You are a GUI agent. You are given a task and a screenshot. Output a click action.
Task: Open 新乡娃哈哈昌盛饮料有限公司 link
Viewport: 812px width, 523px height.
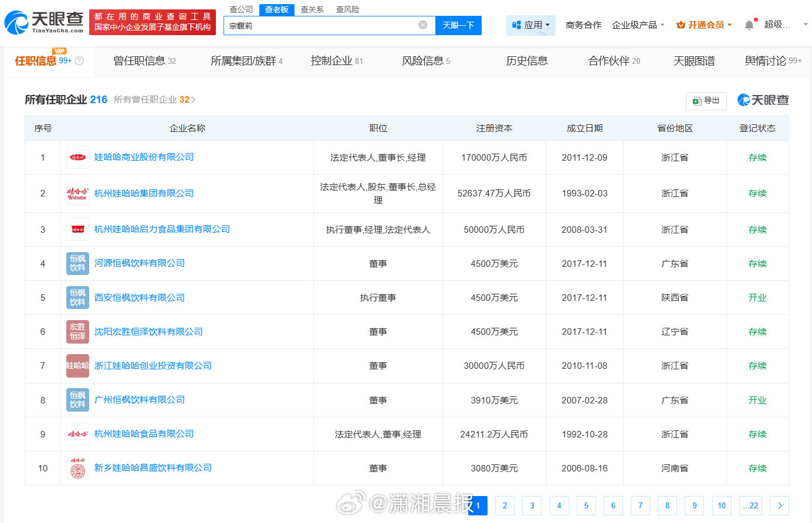[153, 467]
